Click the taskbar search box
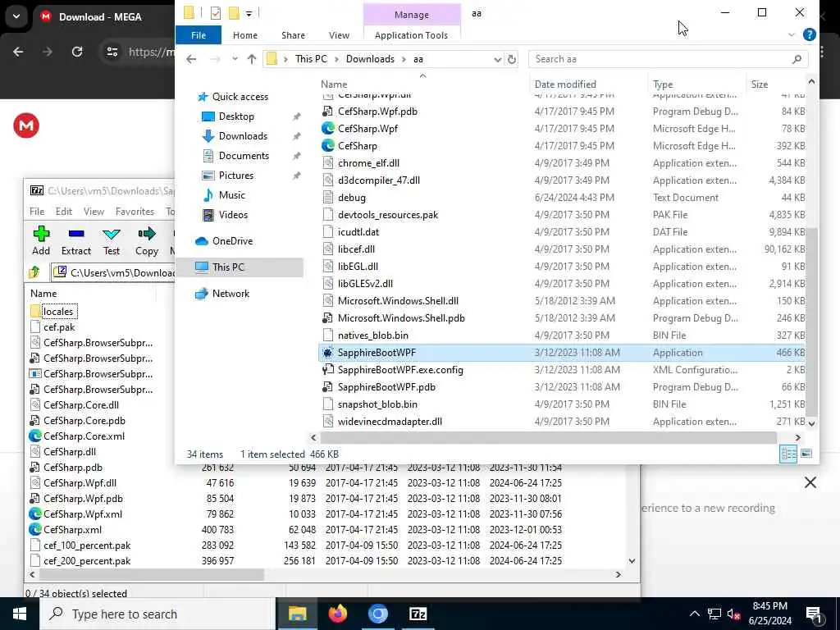840x630 pixels. pyautogui.click(x=157, y=614)
